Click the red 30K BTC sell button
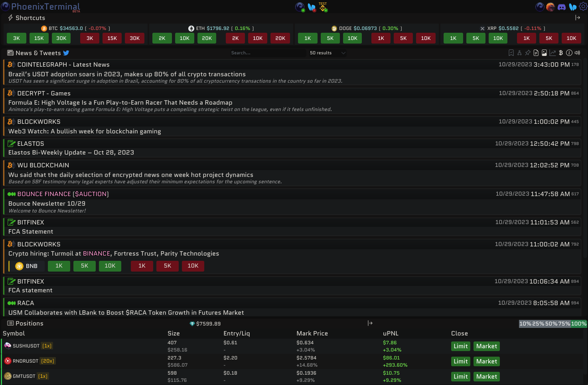Screen dimensions: 588x385 pos(134,38)
